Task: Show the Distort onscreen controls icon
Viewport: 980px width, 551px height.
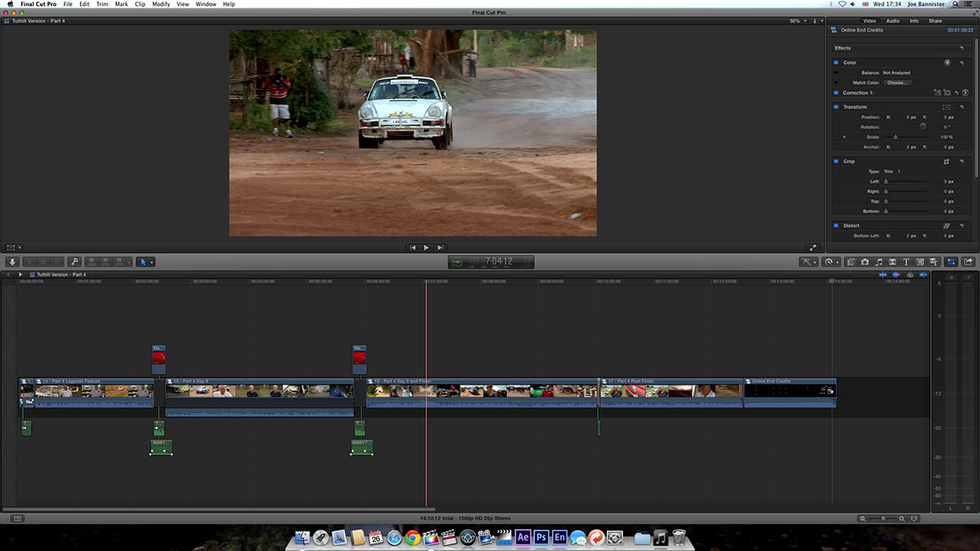Action: tap(947, 225)
